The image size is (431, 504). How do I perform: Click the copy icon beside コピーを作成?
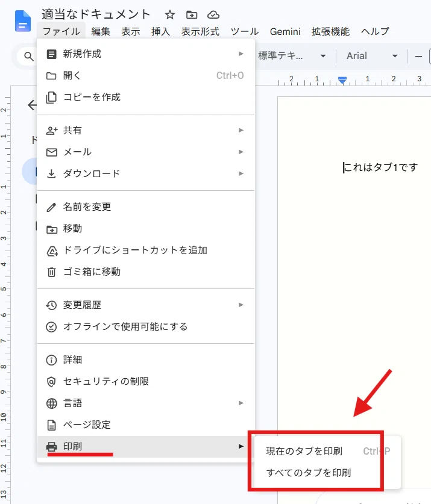[x=51, y=98]
